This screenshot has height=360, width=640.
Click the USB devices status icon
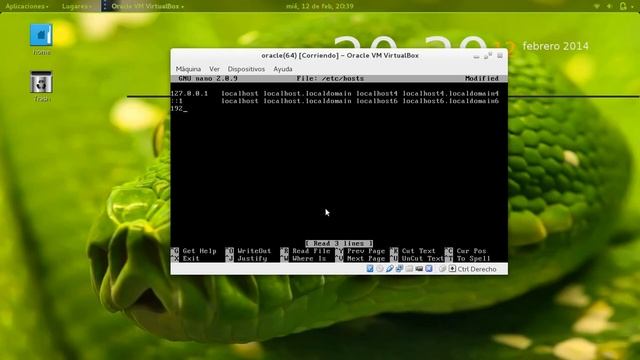tap(389, 269)
